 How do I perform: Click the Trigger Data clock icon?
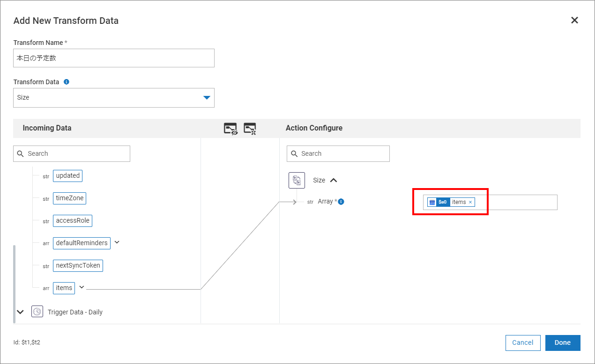coord(37,312)
